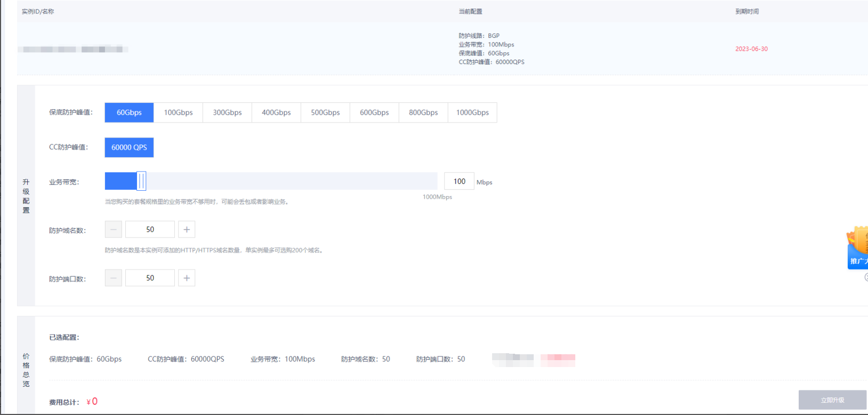Decrease the protected domain count
Image resolution: width=868 pixels, height=415 pixels.
(114, 230)
